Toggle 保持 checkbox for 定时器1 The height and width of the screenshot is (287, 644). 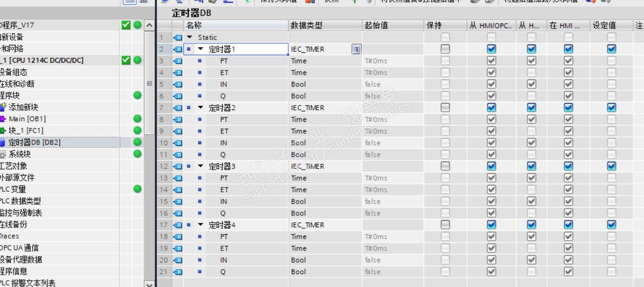445,49
